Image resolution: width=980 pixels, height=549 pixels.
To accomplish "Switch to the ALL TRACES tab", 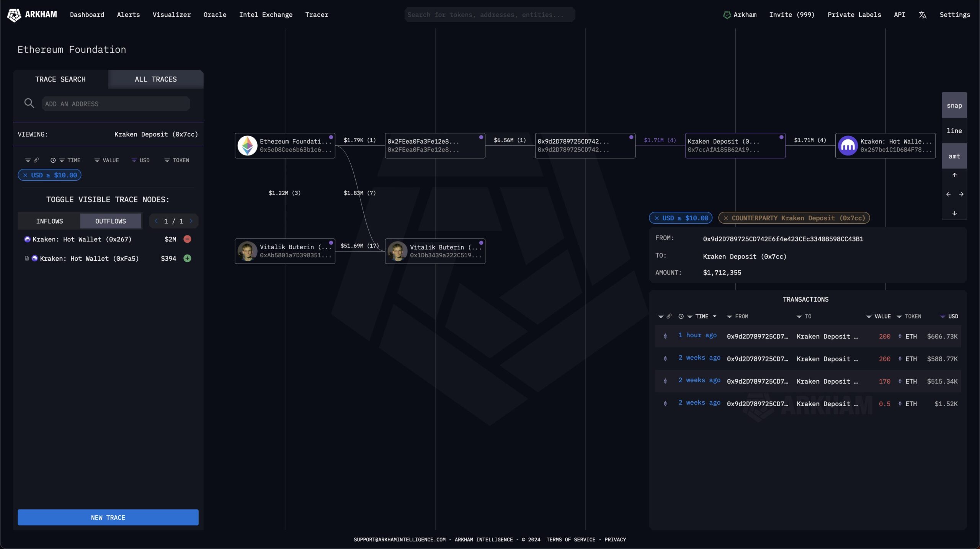I will 156,79.
